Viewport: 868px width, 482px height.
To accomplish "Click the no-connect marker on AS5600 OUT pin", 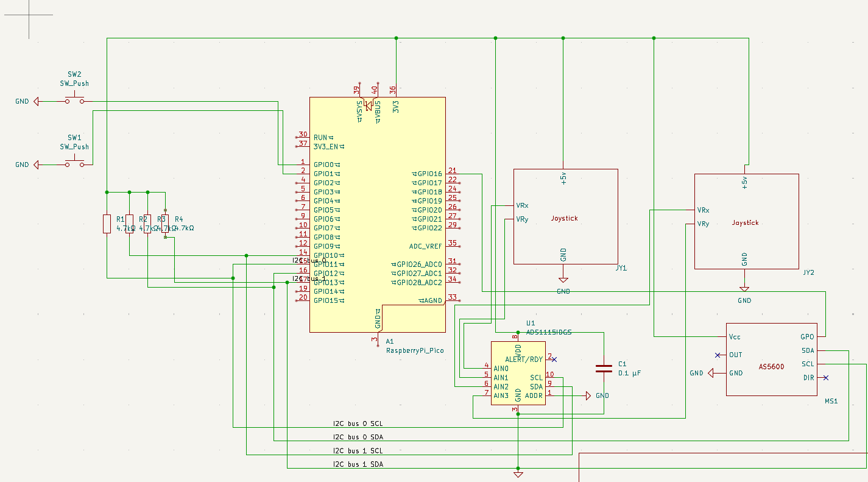I will pyautogui.click(x=717, y=355).
